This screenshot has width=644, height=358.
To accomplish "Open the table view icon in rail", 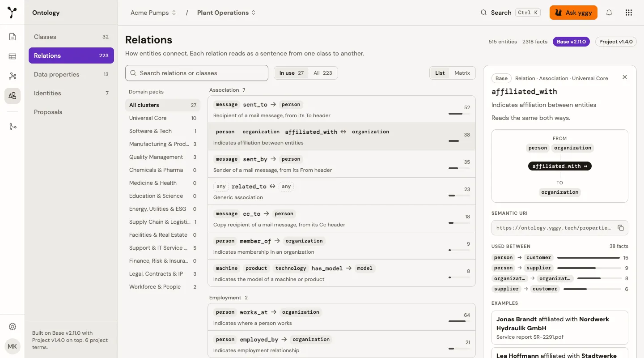I will point(13,56).
